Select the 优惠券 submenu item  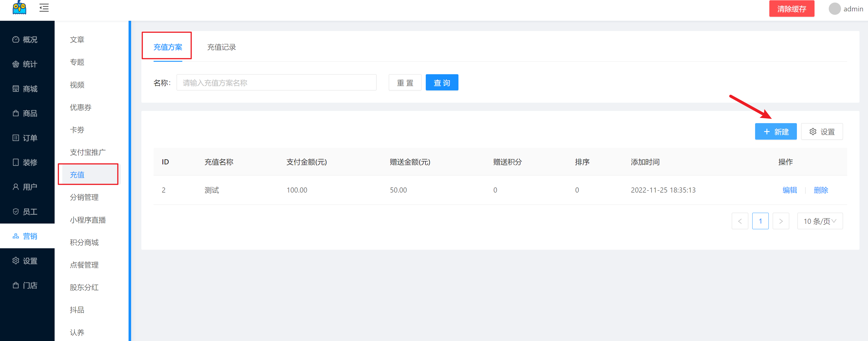pyautogui.click(x=80, y=107)
